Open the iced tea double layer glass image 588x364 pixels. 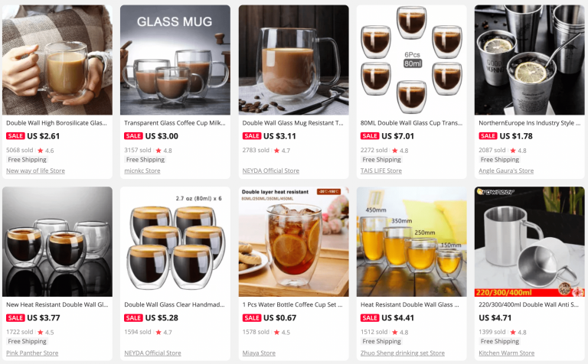coord(294,242)
